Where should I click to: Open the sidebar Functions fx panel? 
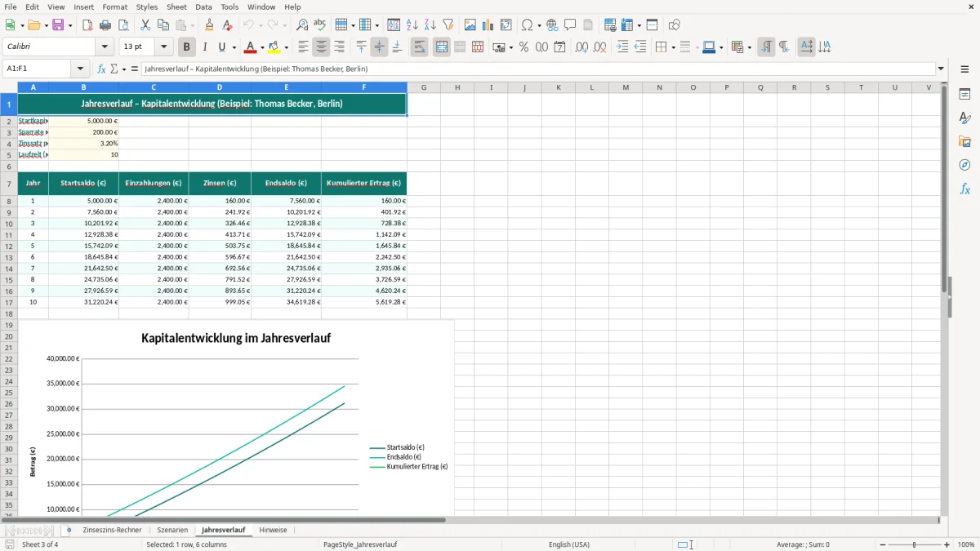coord(964,189)
